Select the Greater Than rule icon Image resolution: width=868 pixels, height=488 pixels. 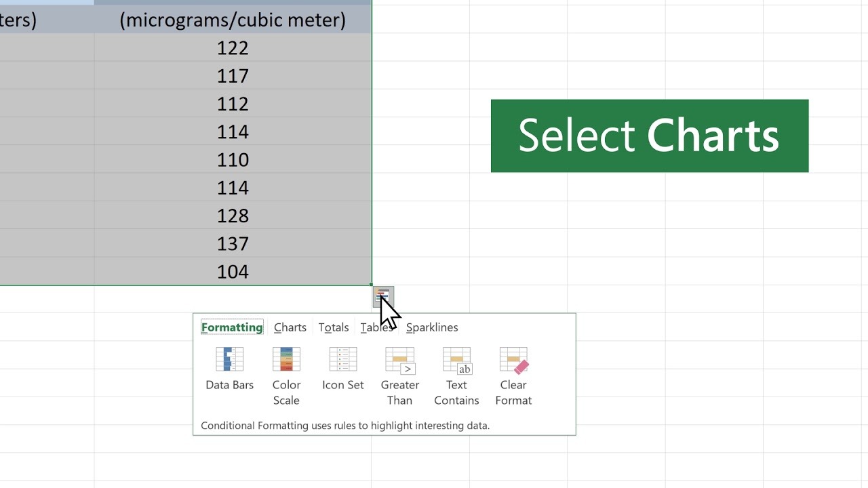pos(400,360)
